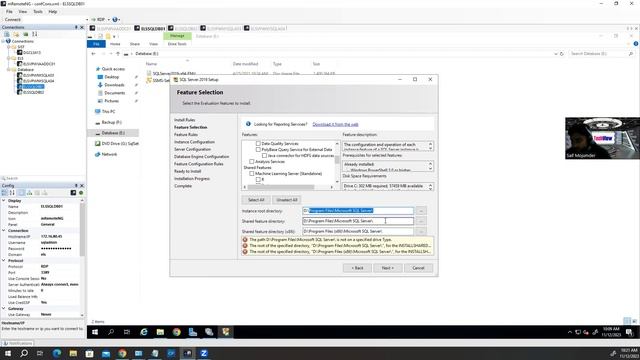Screen dimensions: 640x360
Task: Open mRemoteNG View menu
Action: pyautogui.click(x=23, y=11)
